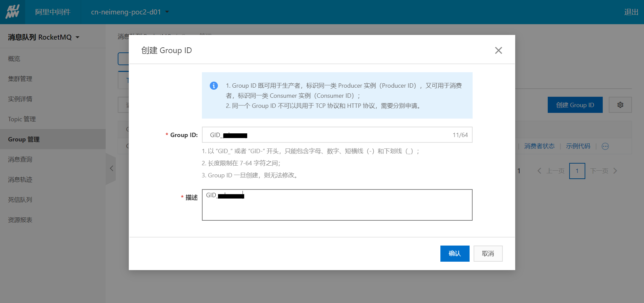Select page 1 in pagination
This screenshot has width=644, height=303.
(x=577, y=171)
